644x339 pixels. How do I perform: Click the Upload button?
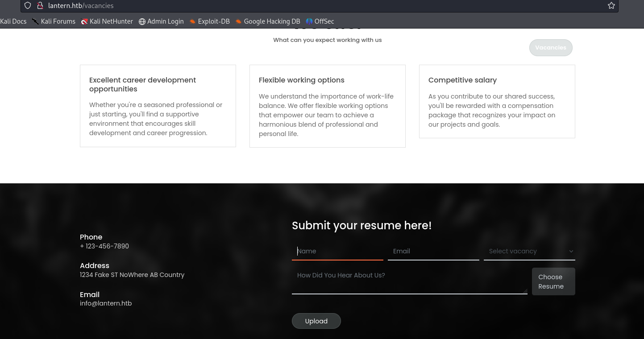(316, 321)
